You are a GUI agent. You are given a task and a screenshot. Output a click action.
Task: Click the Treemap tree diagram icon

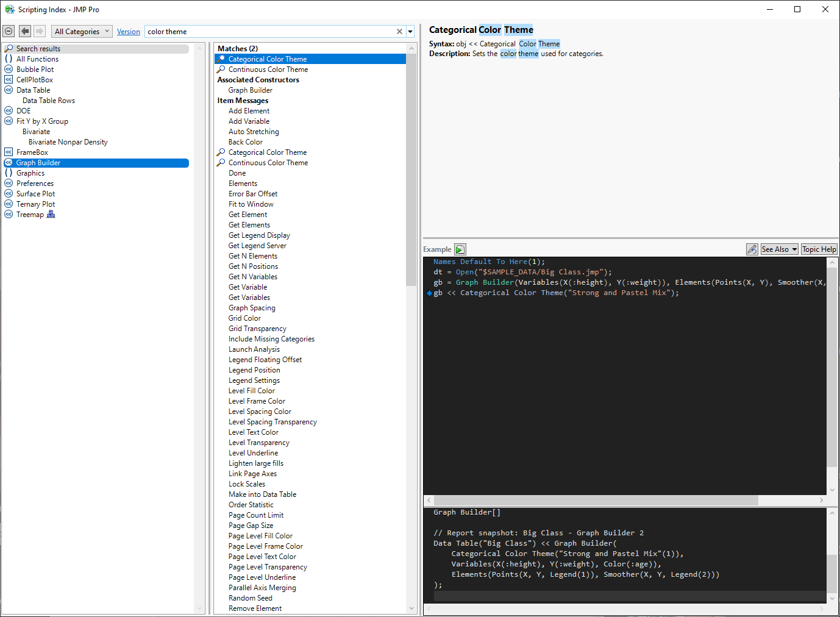click(51, 215)
